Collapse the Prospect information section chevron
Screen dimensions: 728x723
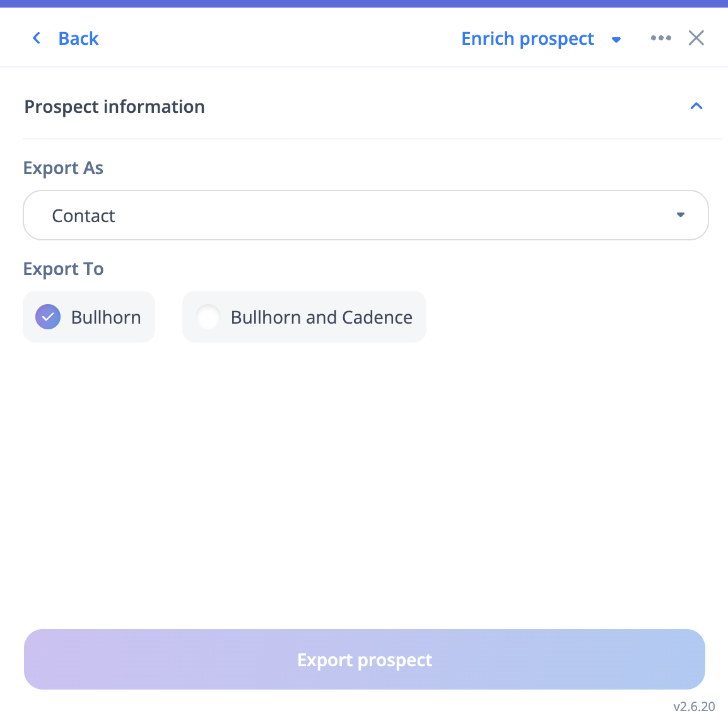696,106
